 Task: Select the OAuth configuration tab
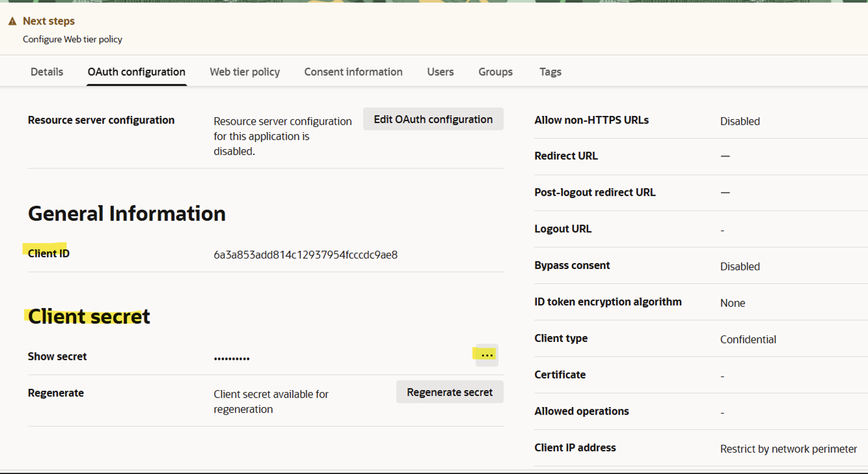point(136,72)
